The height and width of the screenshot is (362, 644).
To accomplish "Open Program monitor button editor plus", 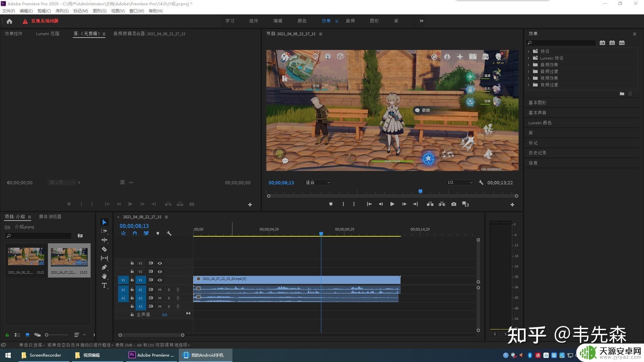I will [512, 204].
